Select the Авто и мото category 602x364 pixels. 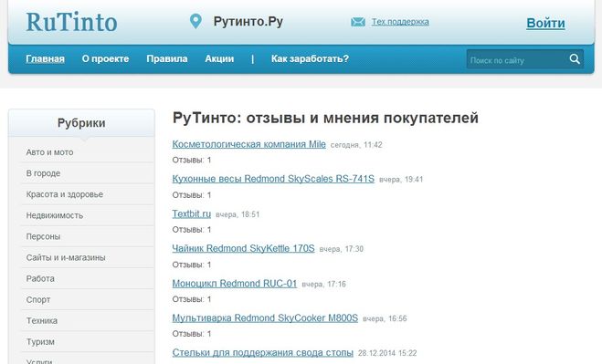point(49,152)
